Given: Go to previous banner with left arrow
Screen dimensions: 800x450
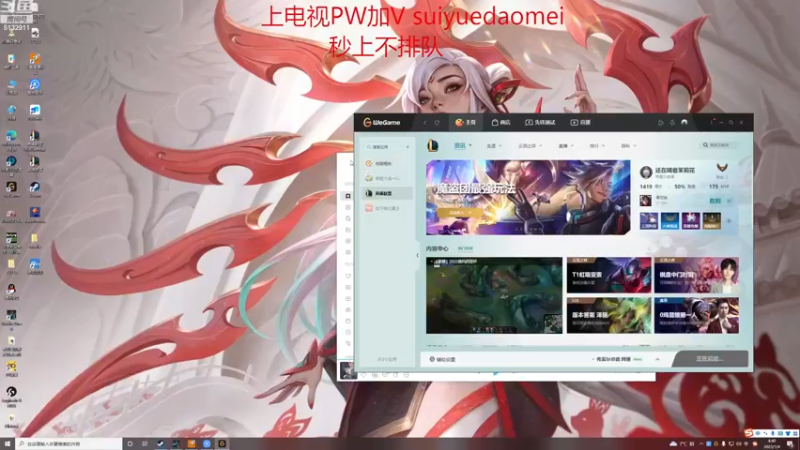Looking at the screenshot, I should coord(430,198).
